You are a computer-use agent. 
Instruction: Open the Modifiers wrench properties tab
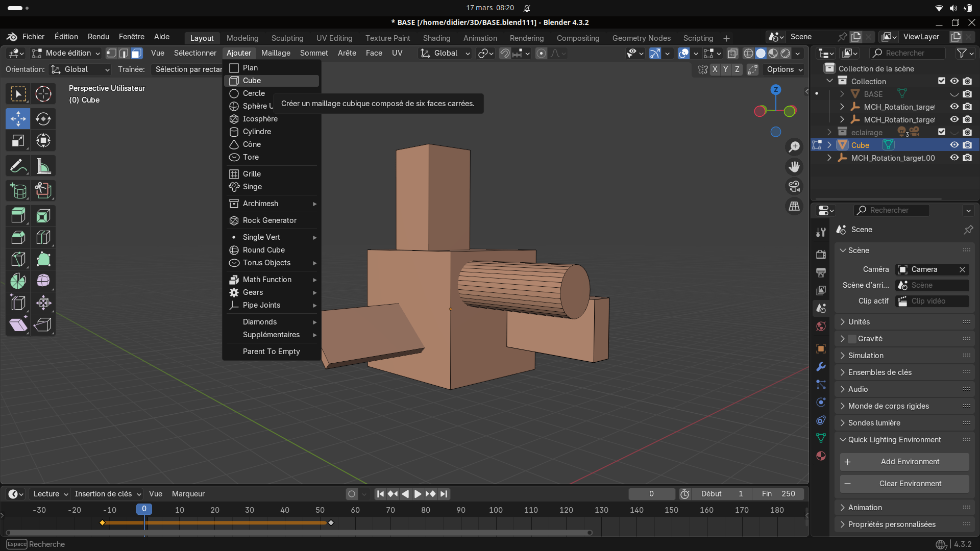pos(821,367)
